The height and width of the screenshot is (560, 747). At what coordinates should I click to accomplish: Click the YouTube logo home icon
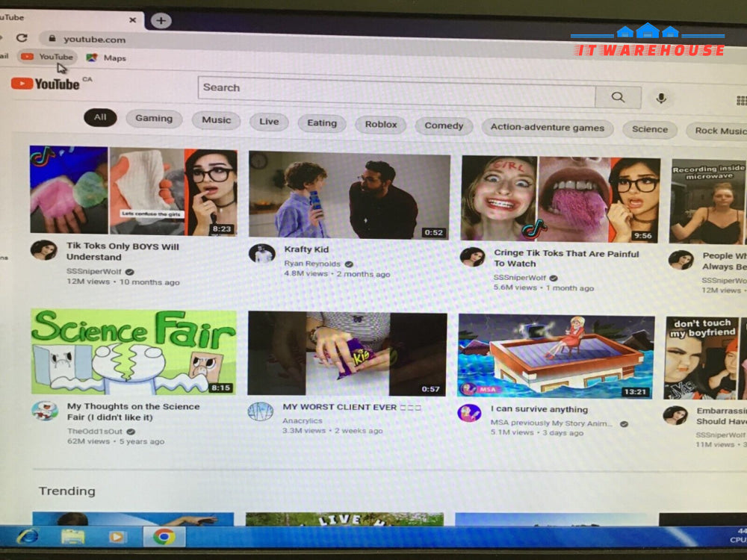(x=46, y=84)
